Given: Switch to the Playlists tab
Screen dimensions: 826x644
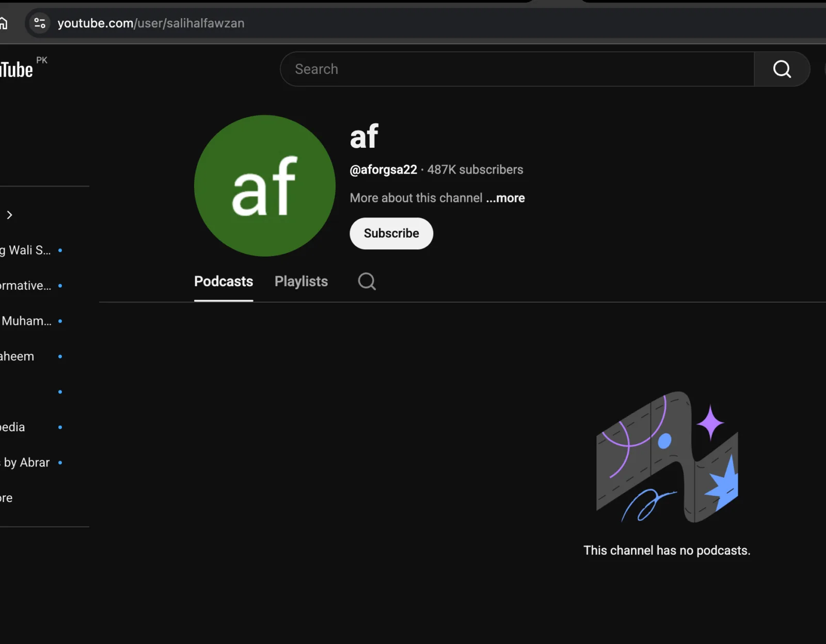Looking at the screenshot, I should [301, 281].
